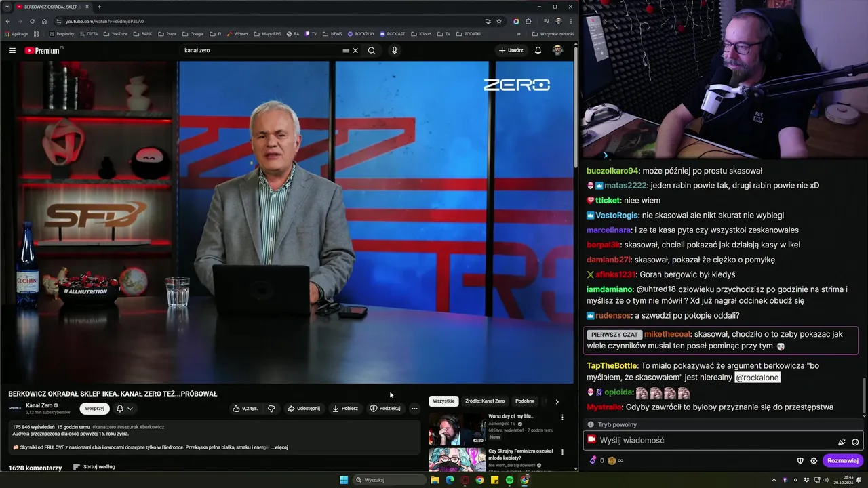868x488 pixels.
Task: Open the chat celebration cheer icon
Action: coord(842,442)
